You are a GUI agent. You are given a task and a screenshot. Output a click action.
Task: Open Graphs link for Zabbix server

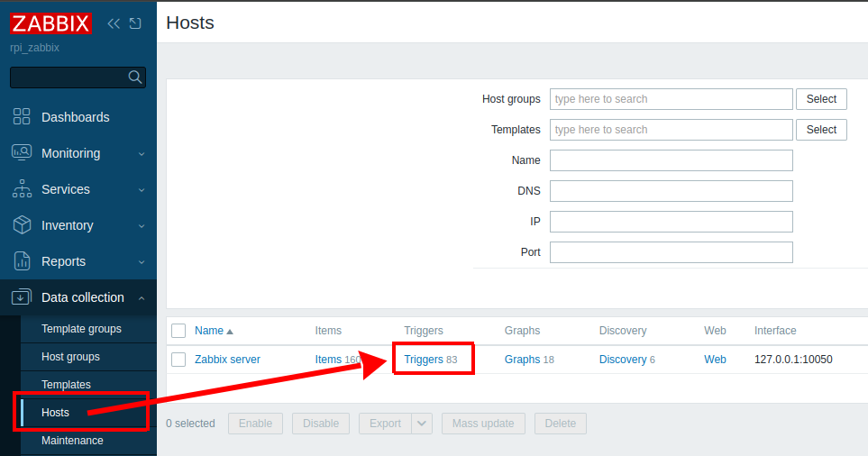(x=522, y=360)
